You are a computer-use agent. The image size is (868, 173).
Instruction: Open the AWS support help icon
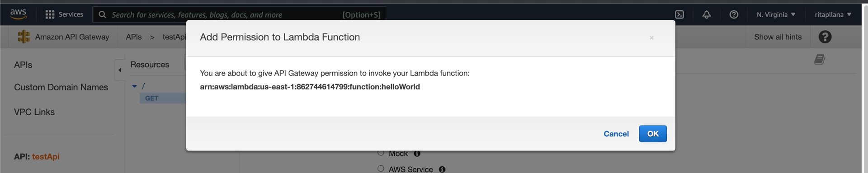click(x=734, y=14)
